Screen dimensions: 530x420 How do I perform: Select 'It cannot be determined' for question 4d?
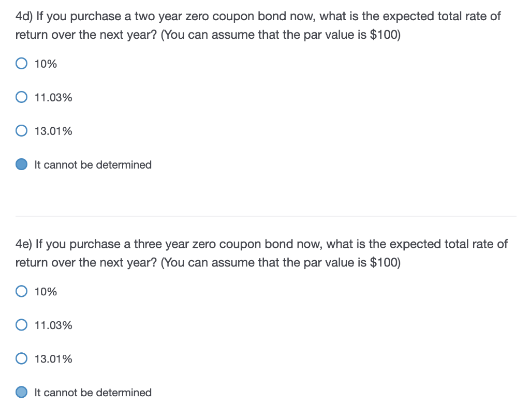(x=21, y=164)
